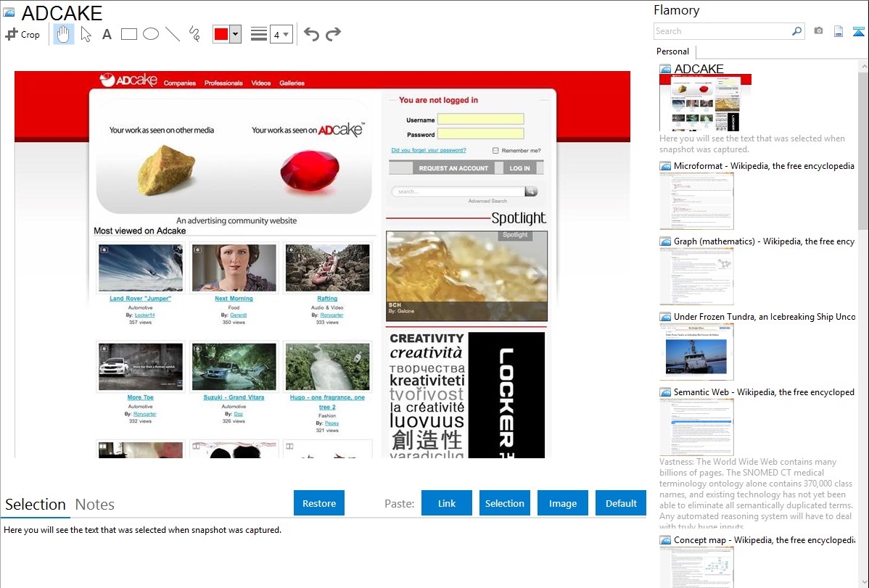Screen dimensions: 869x588
Task: Click REQUEST AN ACCOUNT button
Action: tap(453, 168)
